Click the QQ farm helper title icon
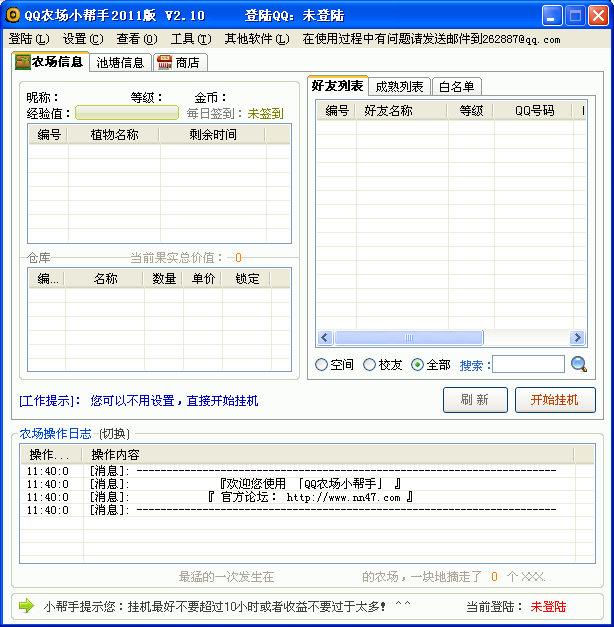The height and width of the screenshot is (627, 614). click(x=13, y=15)
